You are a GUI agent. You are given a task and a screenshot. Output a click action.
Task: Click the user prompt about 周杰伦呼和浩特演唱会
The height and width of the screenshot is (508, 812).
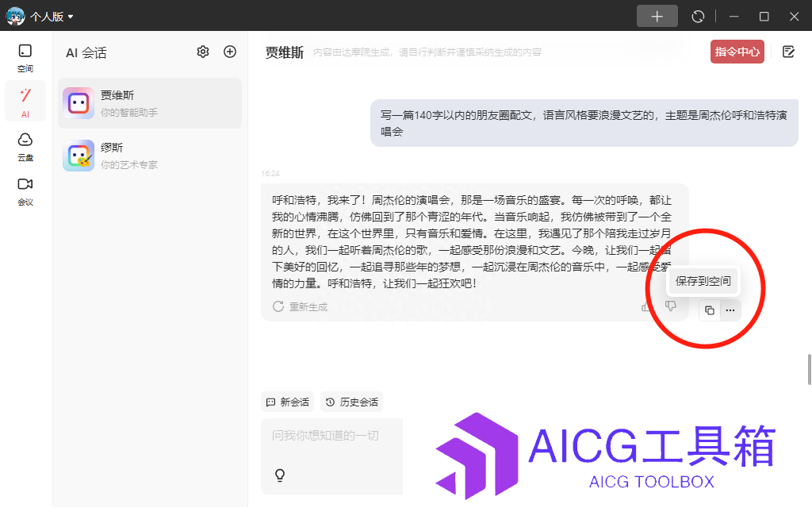click(x=584, y=123)
